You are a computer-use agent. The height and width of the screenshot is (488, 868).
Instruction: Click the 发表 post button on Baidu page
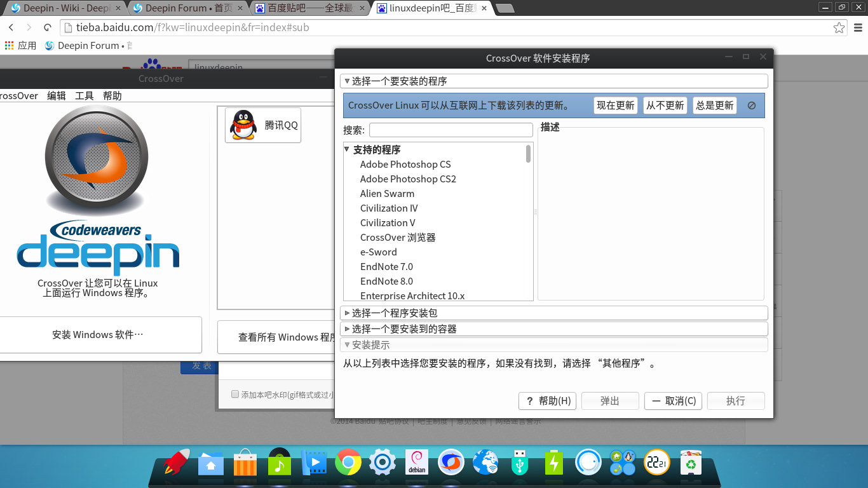[x=199, y=366]
